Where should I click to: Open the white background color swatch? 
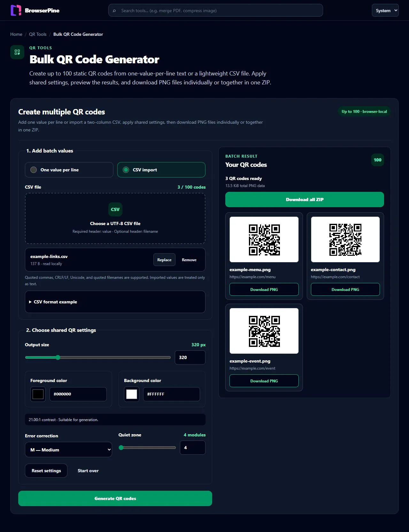coord(132,394)
